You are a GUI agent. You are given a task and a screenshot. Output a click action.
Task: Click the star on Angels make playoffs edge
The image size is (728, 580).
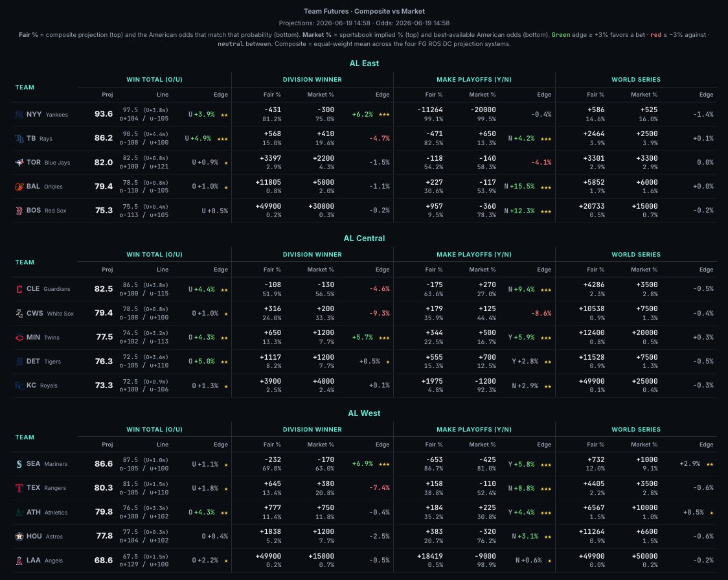coord(550,561)
